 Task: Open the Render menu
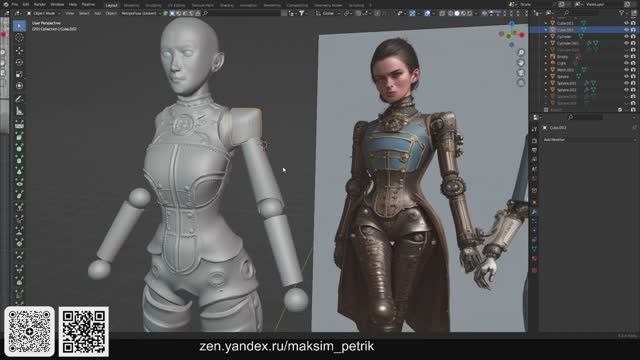[x=40, y=4]
